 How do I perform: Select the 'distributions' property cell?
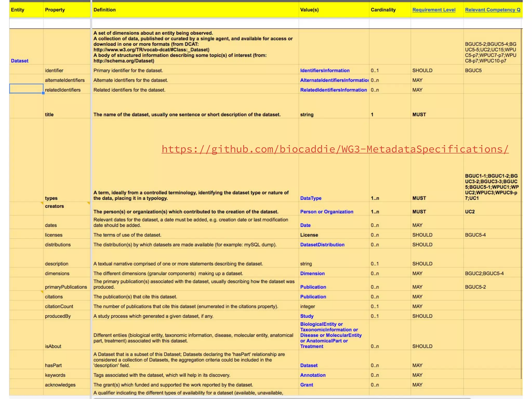(67, 244)
